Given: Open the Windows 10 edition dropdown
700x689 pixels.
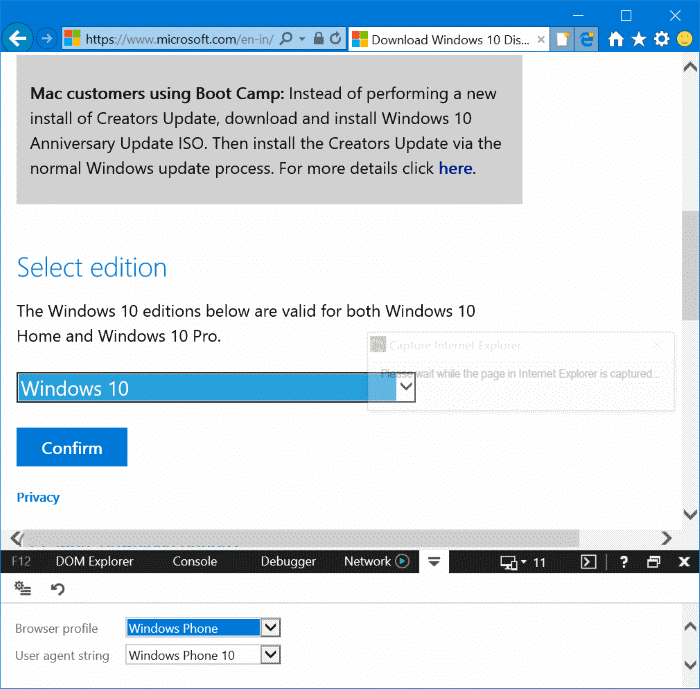Looking at the screenshot, I should tap(216, 388).
